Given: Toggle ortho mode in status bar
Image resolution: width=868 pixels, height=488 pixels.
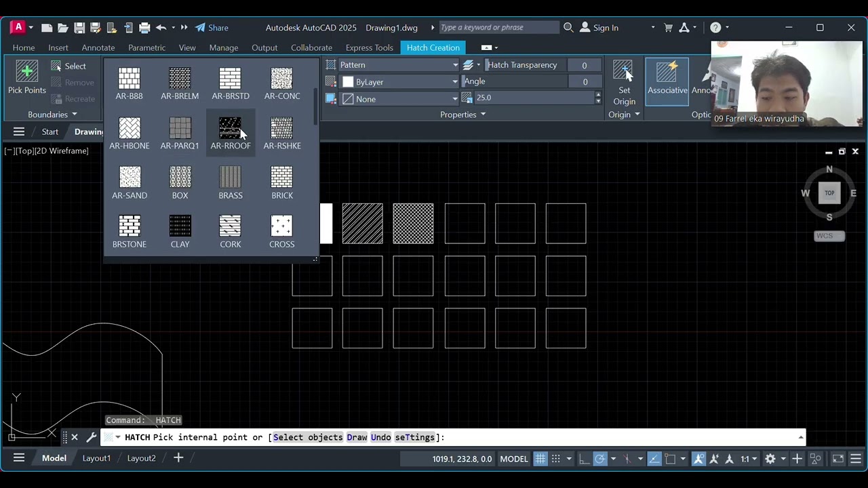Looking at the screenshot, I should click(x=584, y=459).
